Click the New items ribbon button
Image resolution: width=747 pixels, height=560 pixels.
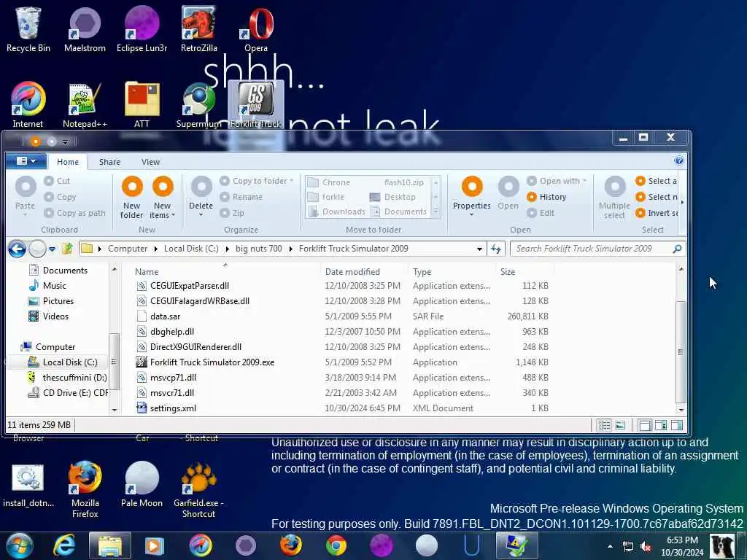pyautogui.click(x=163, y=197)
